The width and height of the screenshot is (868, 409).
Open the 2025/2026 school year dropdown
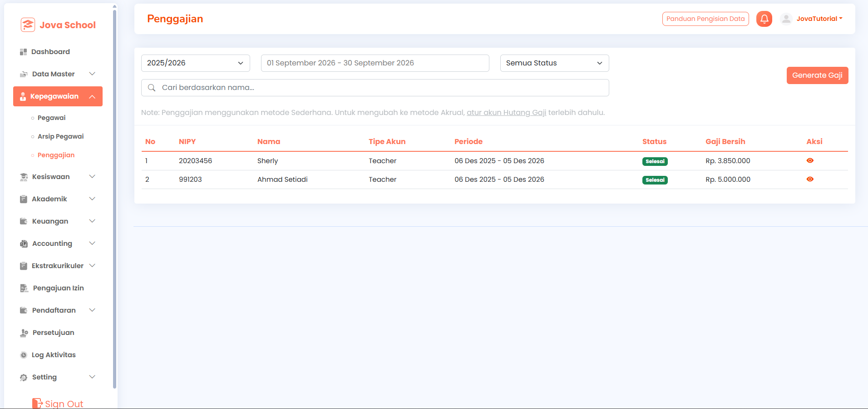(196, 63)
